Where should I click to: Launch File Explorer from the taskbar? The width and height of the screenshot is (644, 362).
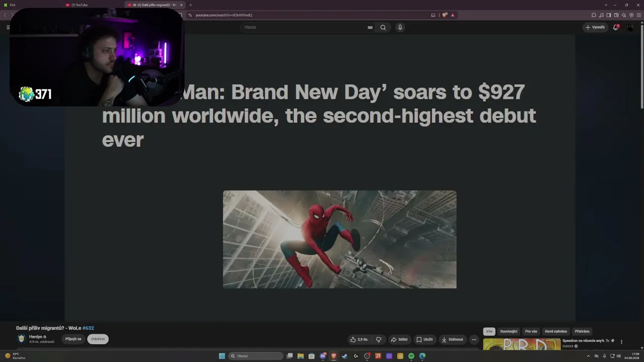point(300,356)
